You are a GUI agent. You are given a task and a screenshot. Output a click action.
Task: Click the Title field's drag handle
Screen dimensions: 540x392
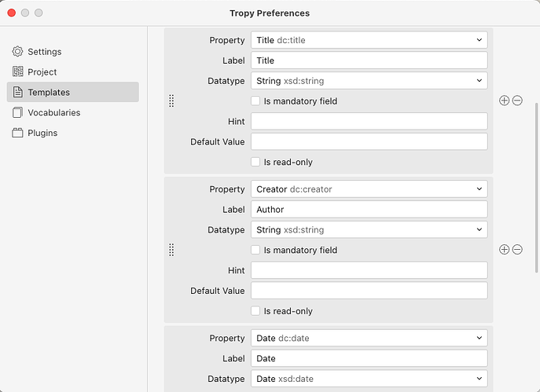[171, 101]
